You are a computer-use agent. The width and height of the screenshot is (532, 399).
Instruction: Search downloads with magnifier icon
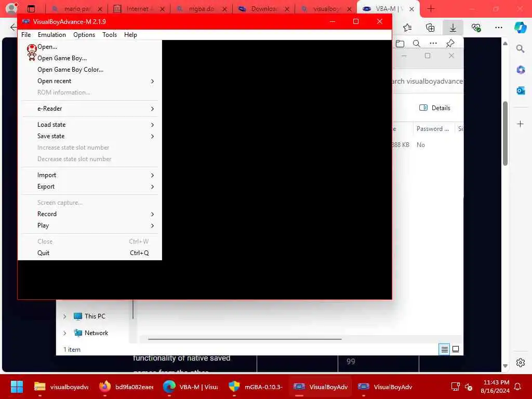tap(416, 44)
